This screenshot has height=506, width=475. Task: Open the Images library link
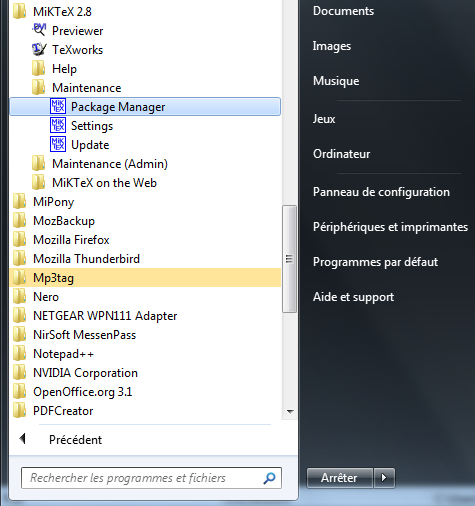click(332, 46)
